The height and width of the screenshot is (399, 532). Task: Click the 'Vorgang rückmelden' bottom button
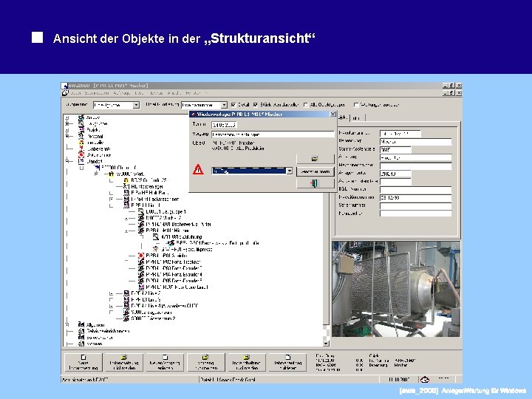click(x=205, y=362)
